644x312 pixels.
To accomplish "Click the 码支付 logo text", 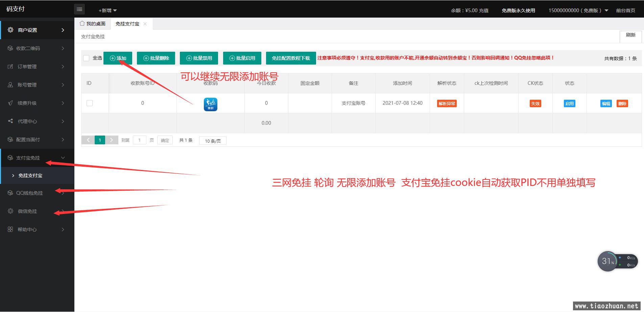I will (15, 9).
